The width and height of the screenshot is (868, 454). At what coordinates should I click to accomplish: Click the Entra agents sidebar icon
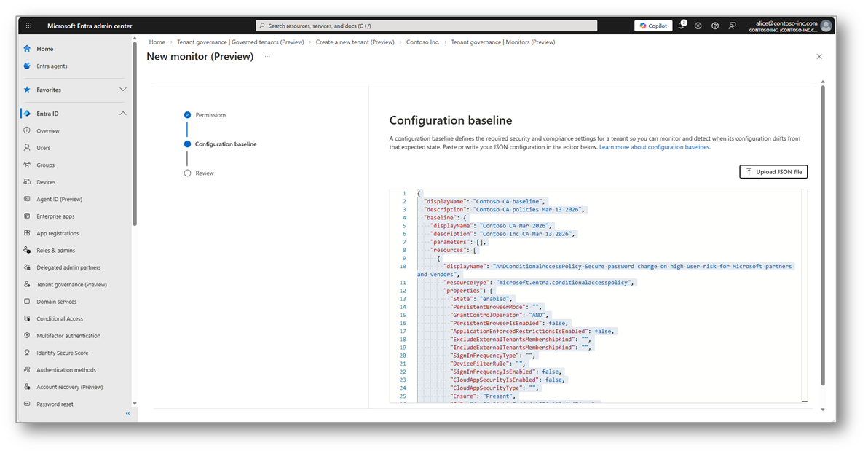point(27,66)
